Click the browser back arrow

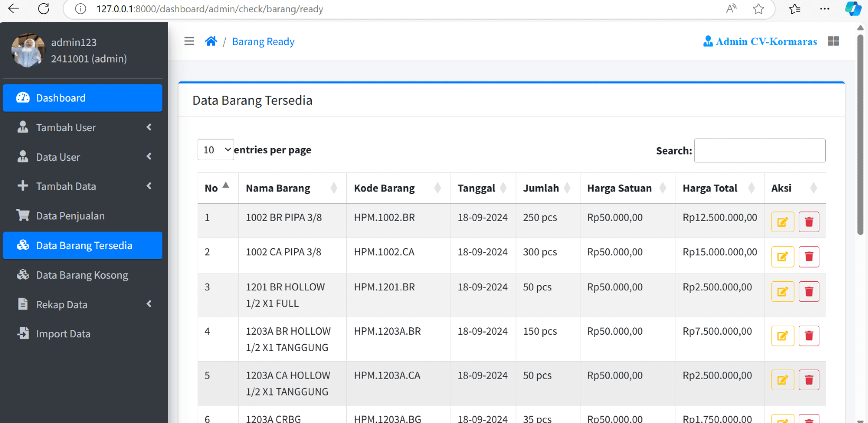14,8
